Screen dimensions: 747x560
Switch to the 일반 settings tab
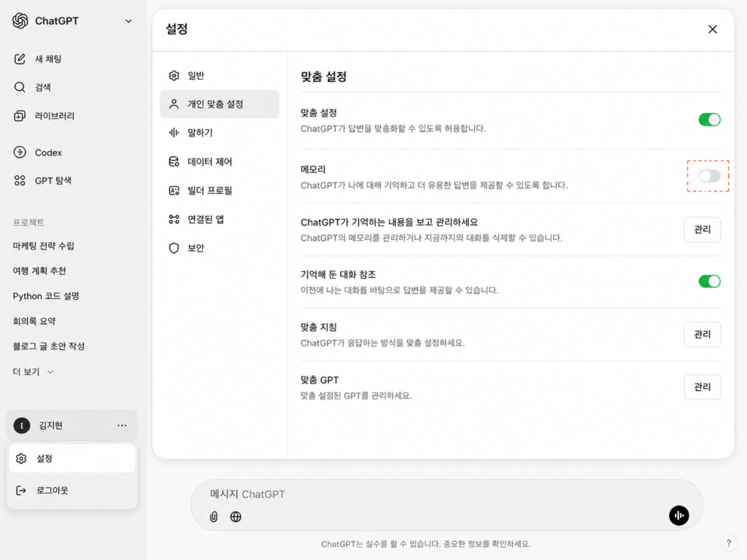(220, 76)
